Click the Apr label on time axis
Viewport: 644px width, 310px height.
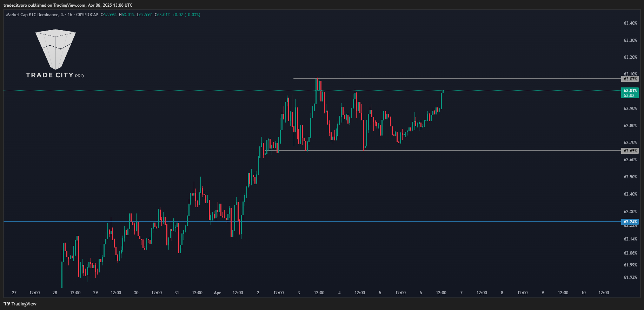tap(218, 293)
